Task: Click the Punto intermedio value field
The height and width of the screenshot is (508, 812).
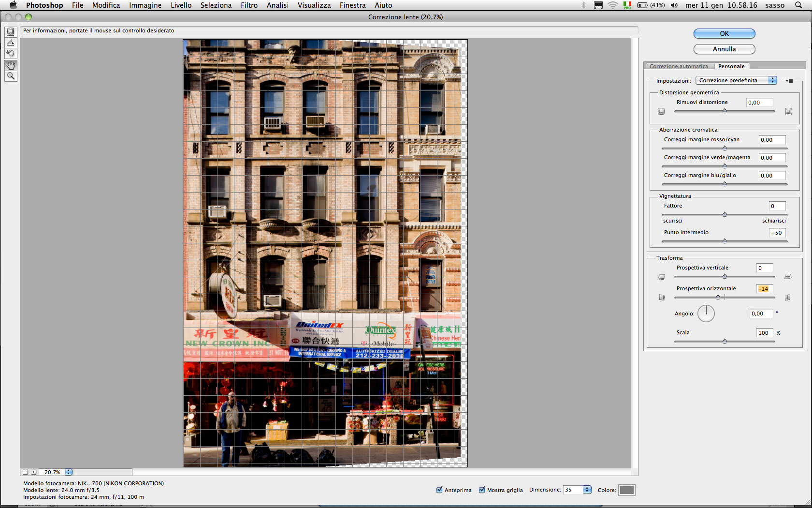Action: (777, 233)
